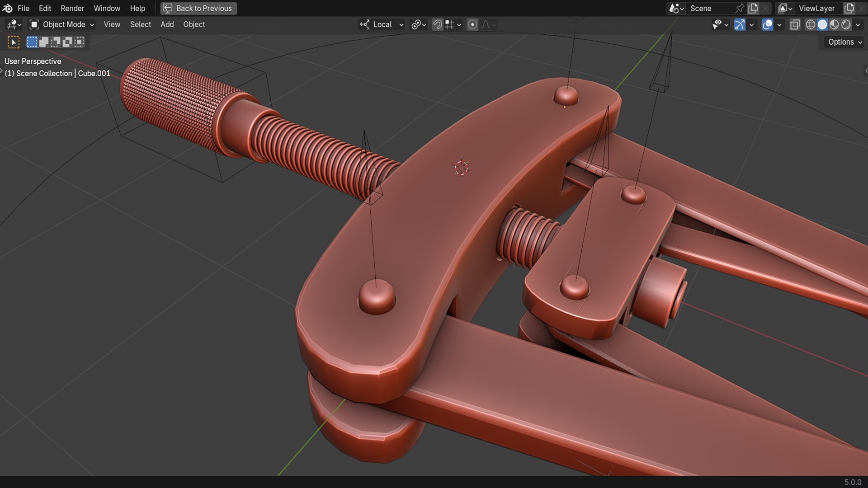Open the scene browse dropdown icon
868x488 pixels.
tap(676, 8)
